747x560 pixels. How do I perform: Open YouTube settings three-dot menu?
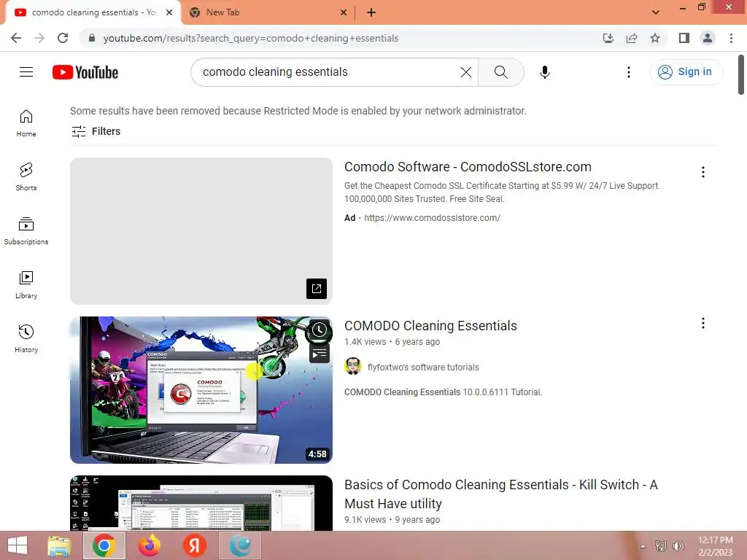[628, 72]
